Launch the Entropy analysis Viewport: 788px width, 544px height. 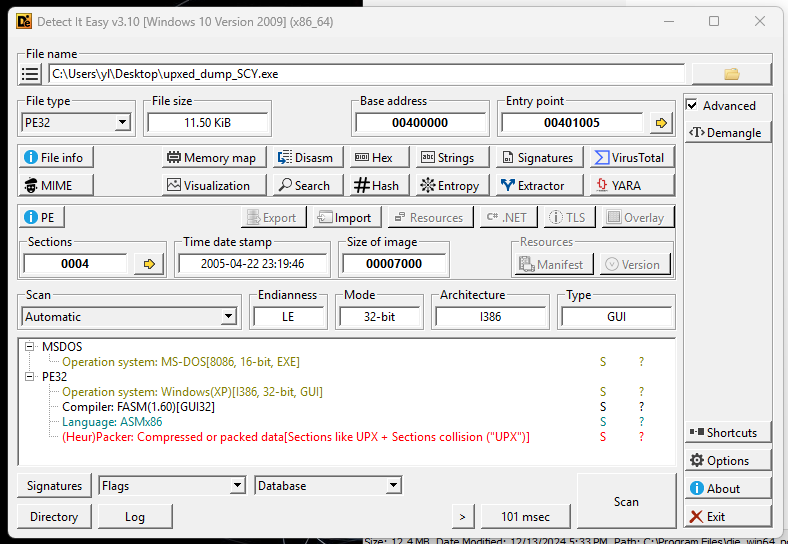click(449, 185)
